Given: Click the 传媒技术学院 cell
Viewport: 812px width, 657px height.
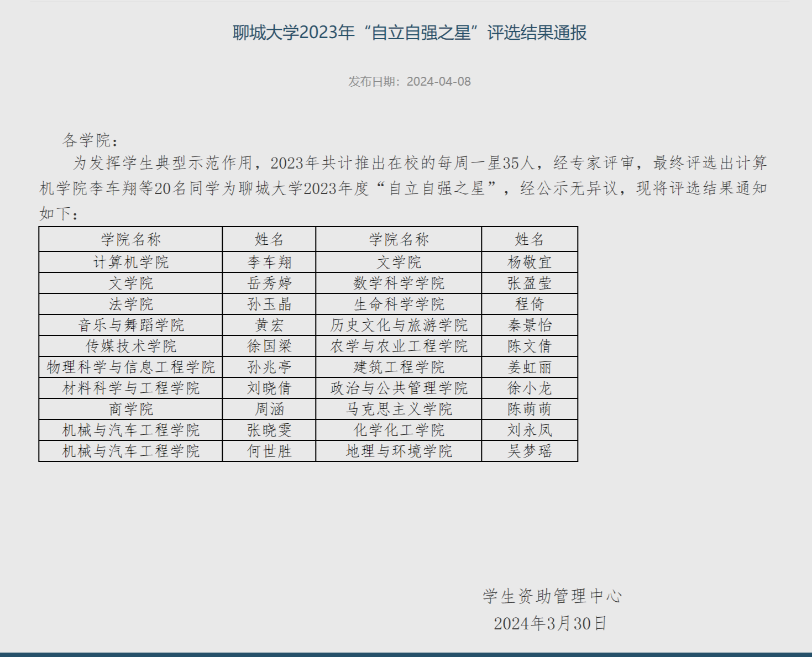Looking at the screenshot, I should click(131, 346).
